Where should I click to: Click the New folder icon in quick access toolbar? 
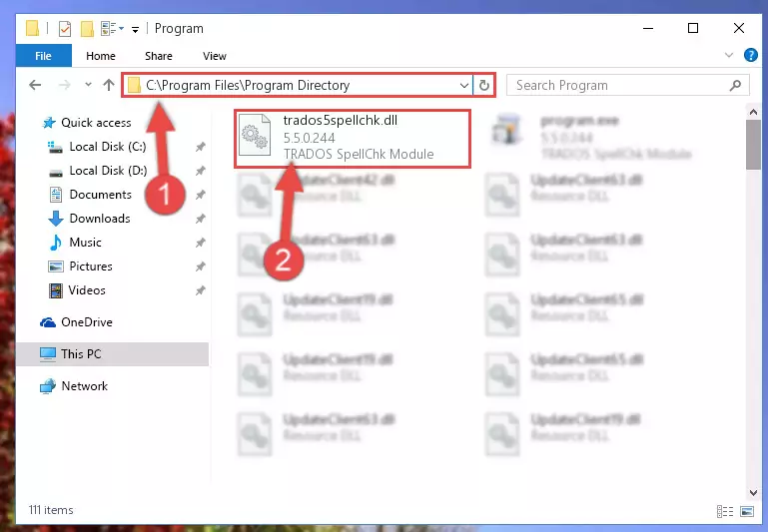87,29
